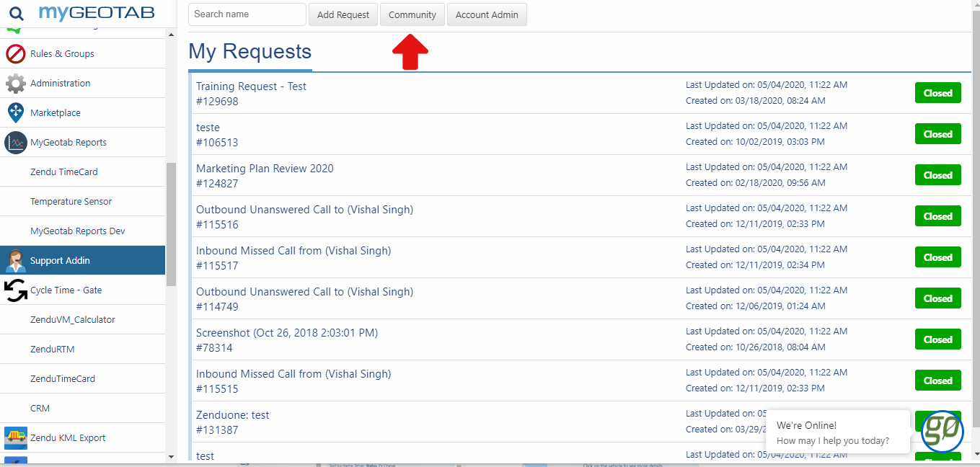Screen dimensions: 980x467
Task: Open Administration using the gear icon
Action: pos(15,84)
